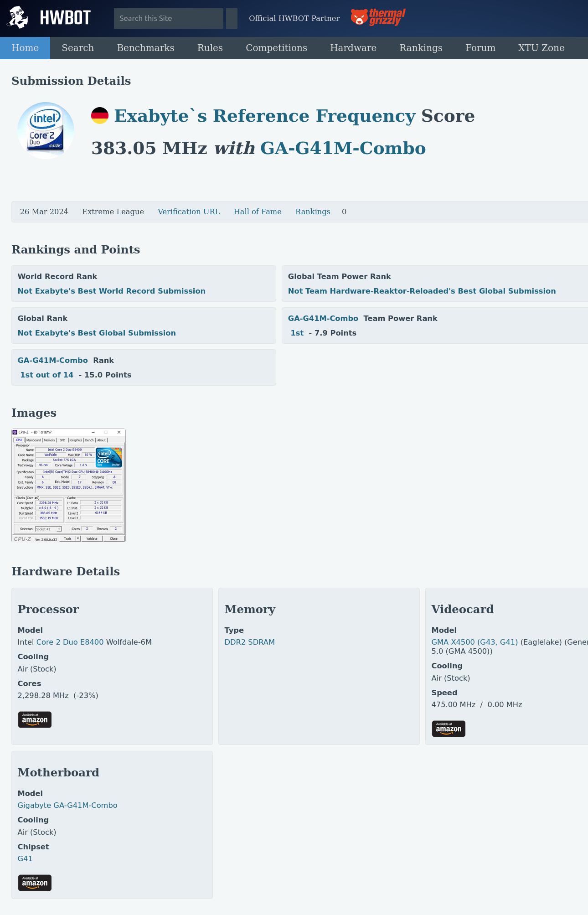Focus the 'Search this Site' input field

(169, 18)
